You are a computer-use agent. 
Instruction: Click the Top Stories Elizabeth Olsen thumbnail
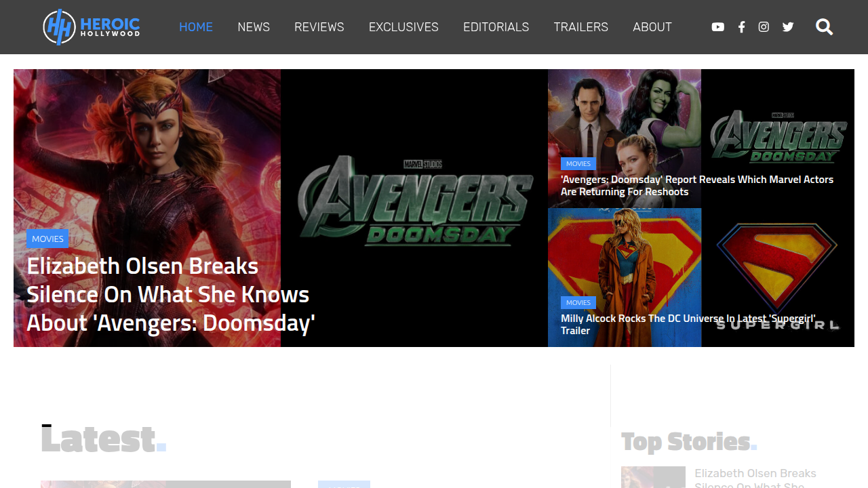(653, 477)
